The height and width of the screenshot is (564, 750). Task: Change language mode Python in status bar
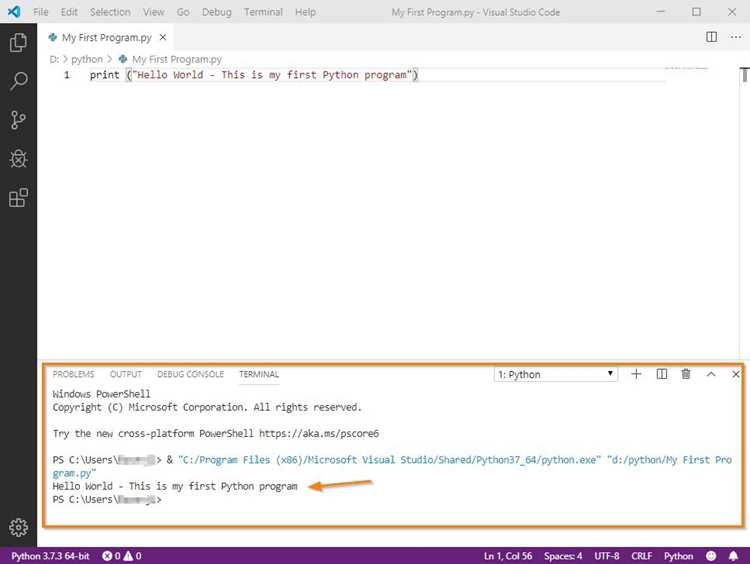click(x=678, y=556)
